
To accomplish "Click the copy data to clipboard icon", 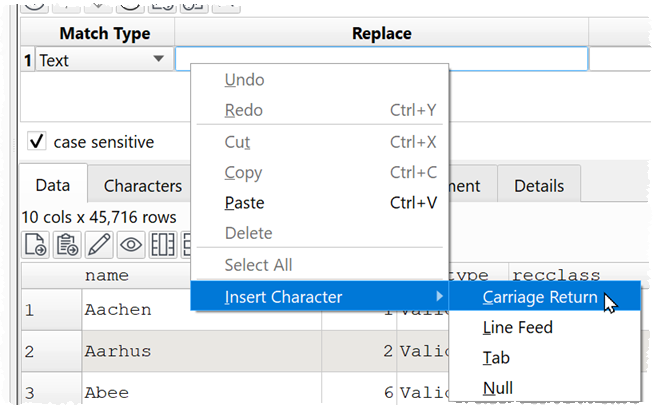I will coord(68,243).
